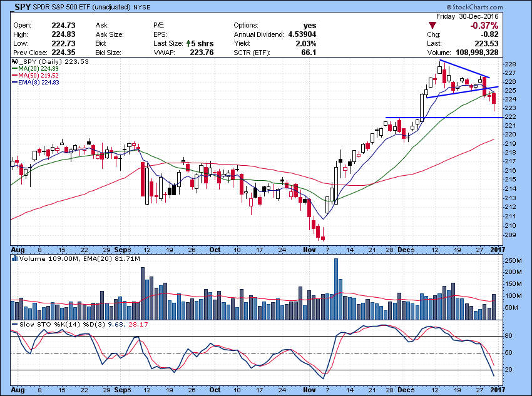
Task: Click the percent change -0.37%
Action: click(484, 26)
